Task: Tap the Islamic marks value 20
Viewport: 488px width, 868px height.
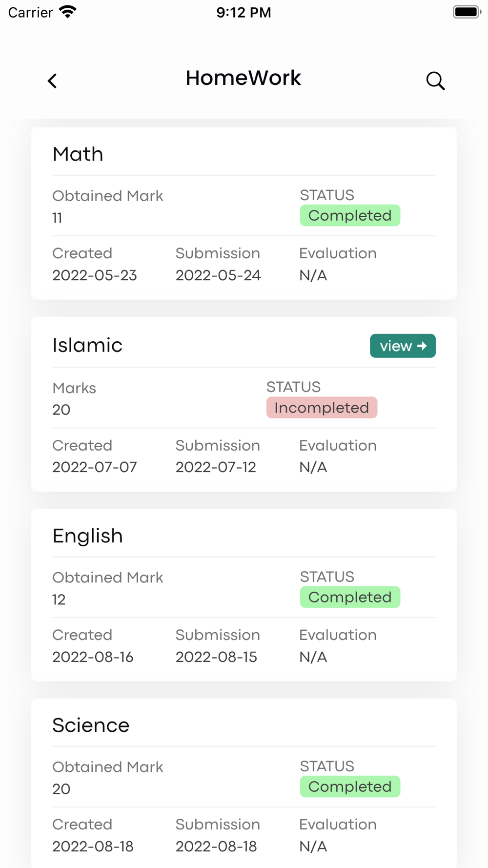Action: [x=61, y=410]
